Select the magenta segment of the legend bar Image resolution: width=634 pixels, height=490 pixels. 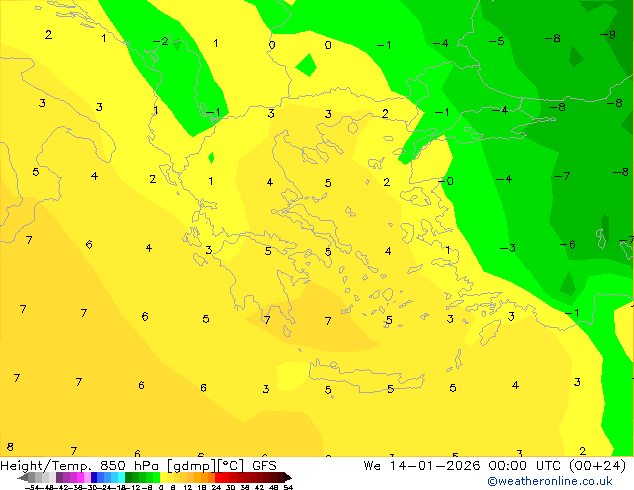click(76, 477)
